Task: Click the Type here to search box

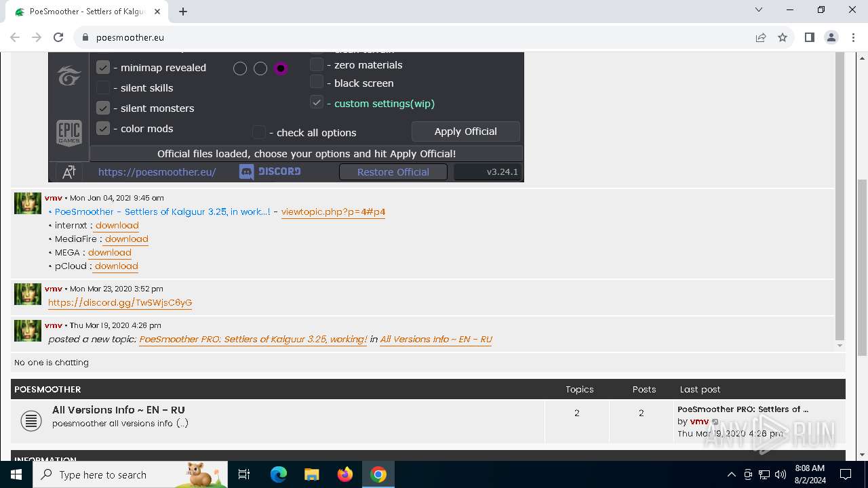Action: pos(130,474)
